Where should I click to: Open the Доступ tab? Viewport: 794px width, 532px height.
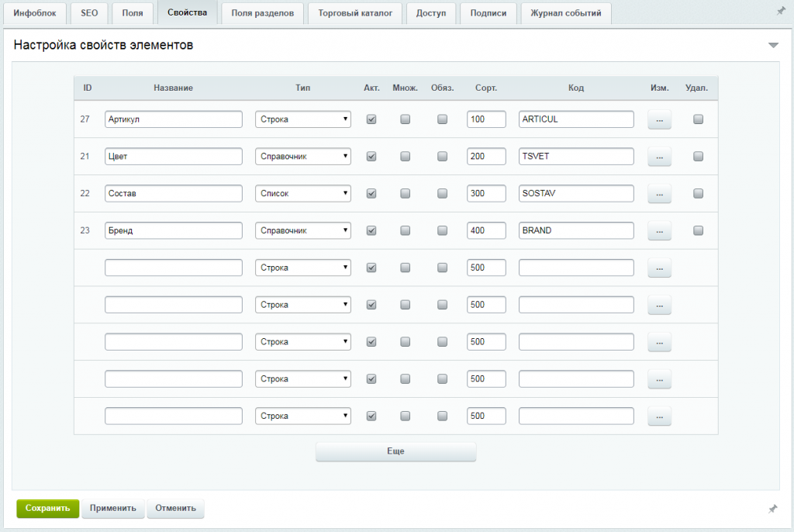pos(431,13)
